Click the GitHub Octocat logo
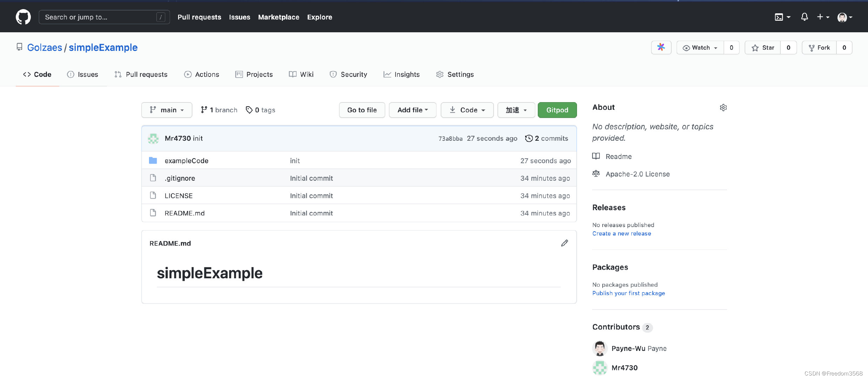This screenshot has height=379, width=868. tap(23, 17)
